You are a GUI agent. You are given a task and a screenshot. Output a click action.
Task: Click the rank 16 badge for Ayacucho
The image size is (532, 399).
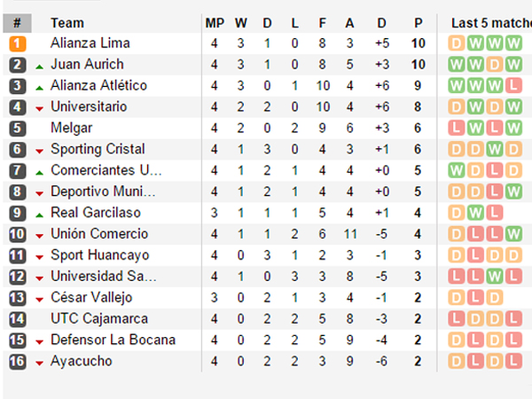(x=18, y=362)
